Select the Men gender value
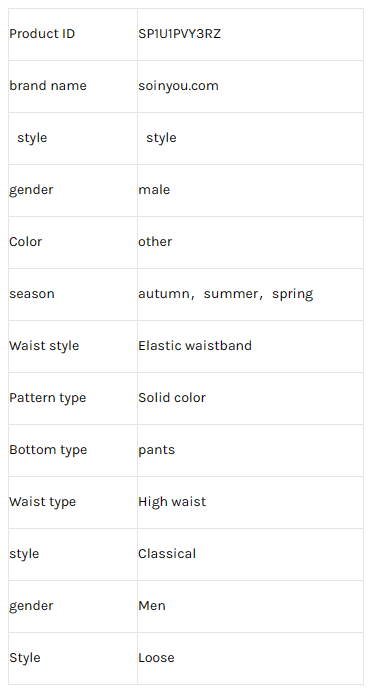 point(152,606)
